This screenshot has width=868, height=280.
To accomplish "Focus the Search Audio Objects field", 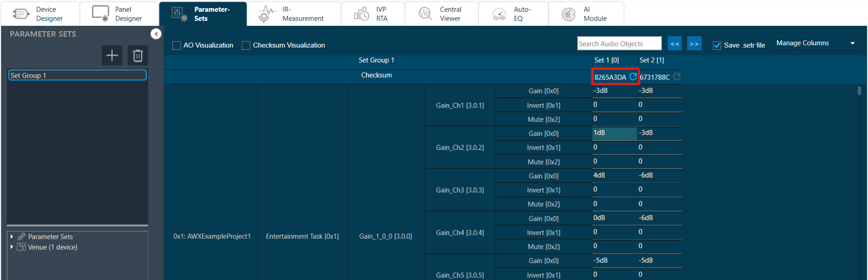I will [619, 43].
